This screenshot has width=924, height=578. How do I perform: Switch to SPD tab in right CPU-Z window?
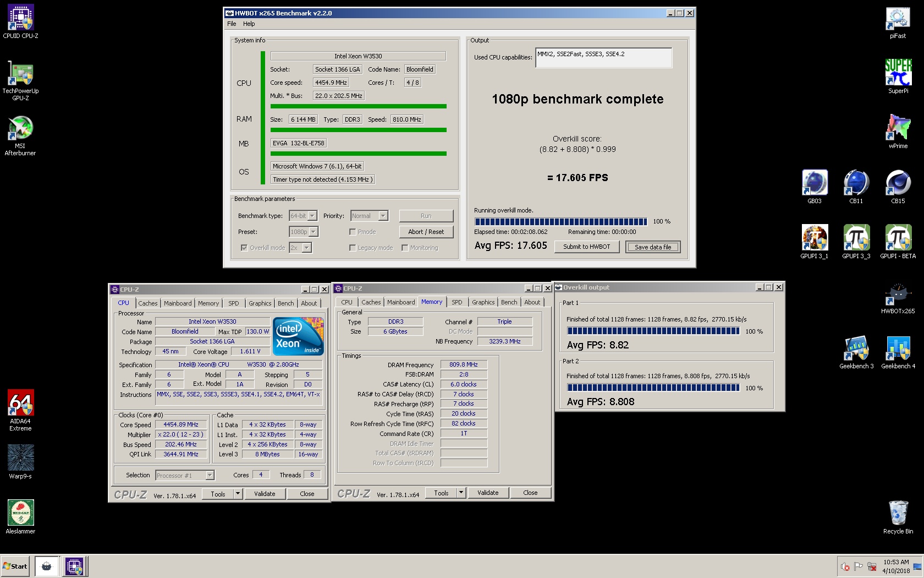pyautogui.click(x=457, y=302)
